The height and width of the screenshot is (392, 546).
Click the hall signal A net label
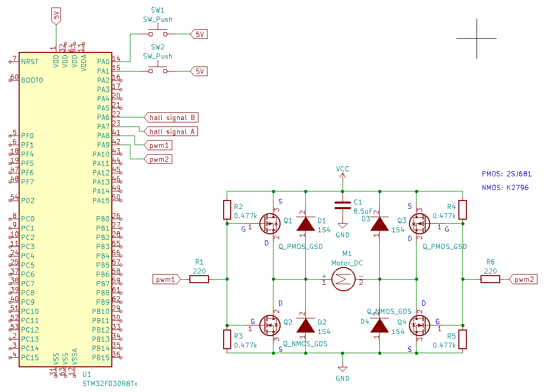pyautogui.click(x=171, y=132)
